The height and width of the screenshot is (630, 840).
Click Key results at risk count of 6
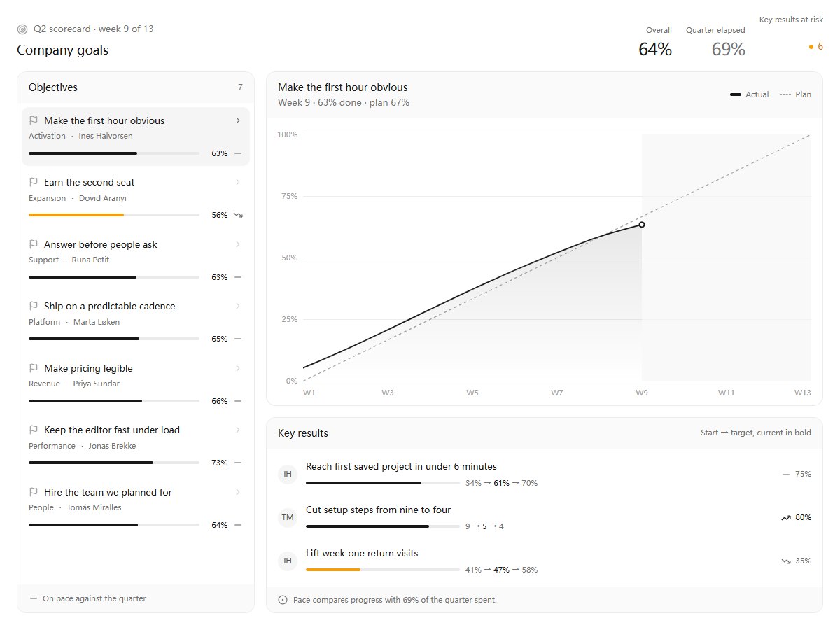pos(815,47)
